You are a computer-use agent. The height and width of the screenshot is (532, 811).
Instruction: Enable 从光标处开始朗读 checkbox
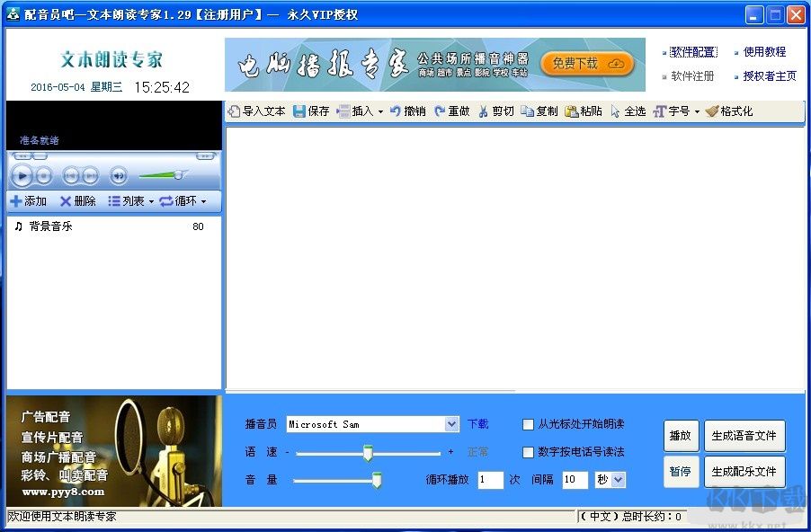pyautogui.click(x=528, y=424)
